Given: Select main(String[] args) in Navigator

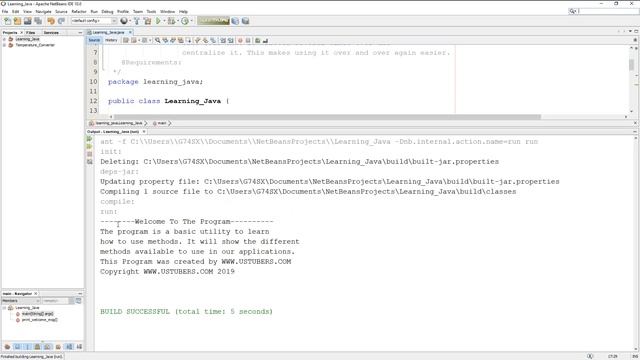Looking at the screenshot, I should 37,314.
